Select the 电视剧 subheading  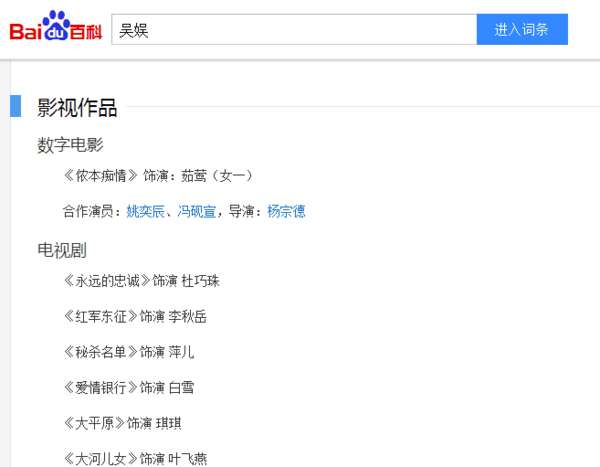pyautogui.click(x=62, y=250)
